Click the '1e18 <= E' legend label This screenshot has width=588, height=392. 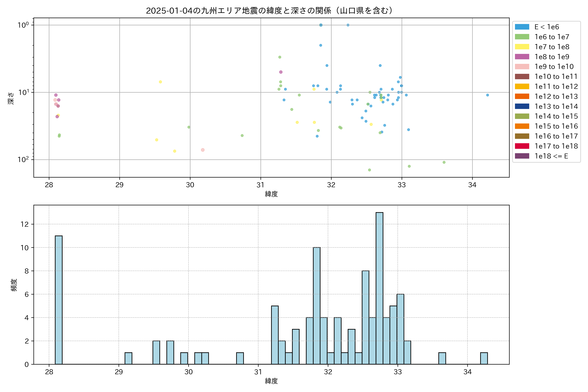[551, 156]
